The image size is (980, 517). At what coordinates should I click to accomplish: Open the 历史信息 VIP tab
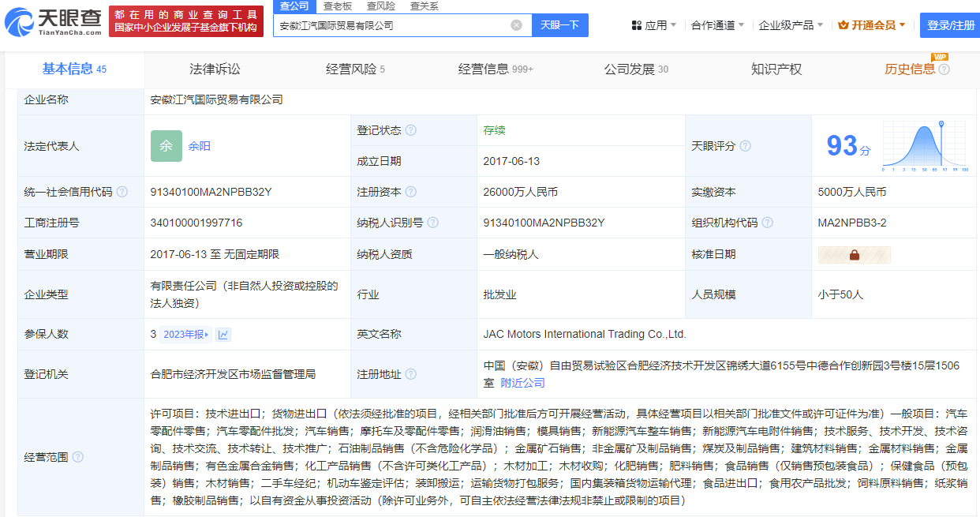coord(911,69)
